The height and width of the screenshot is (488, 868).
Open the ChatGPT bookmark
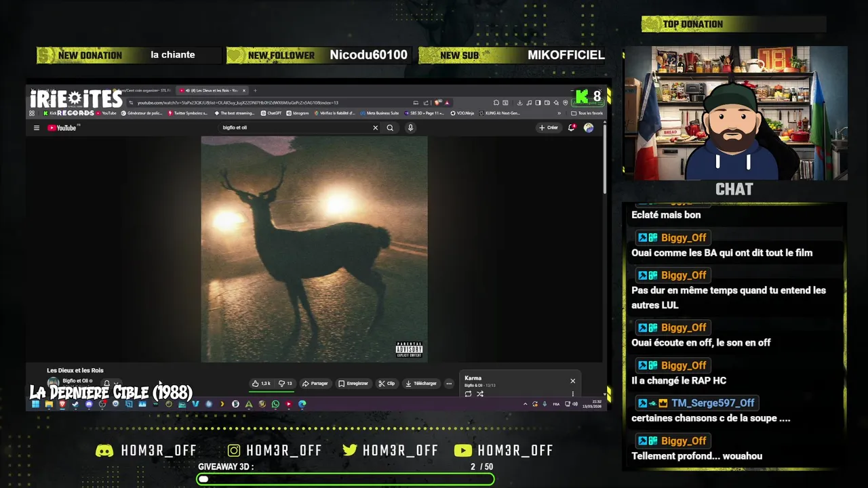(271, 113)
